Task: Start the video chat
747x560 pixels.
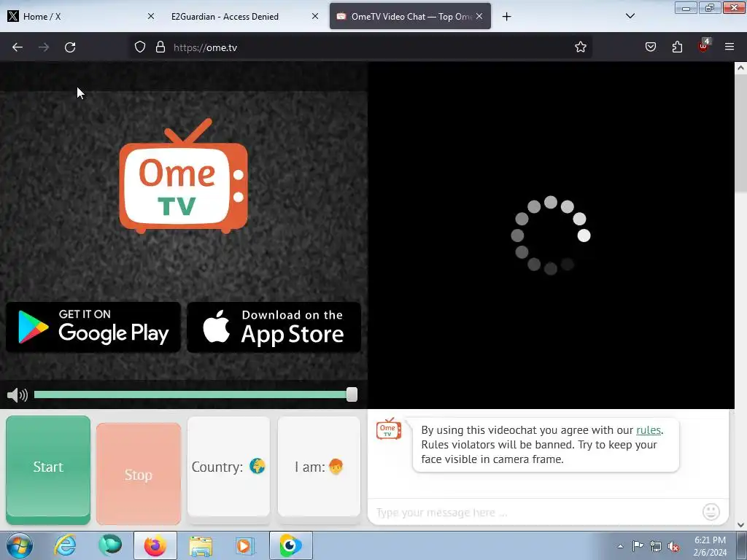Action: (x=48, y=469)
